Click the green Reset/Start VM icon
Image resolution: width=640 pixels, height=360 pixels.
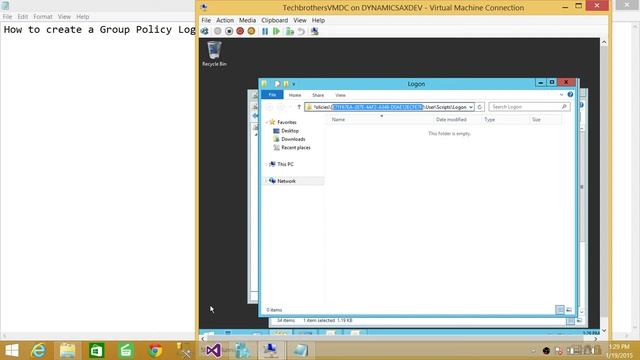coord(276,31)
